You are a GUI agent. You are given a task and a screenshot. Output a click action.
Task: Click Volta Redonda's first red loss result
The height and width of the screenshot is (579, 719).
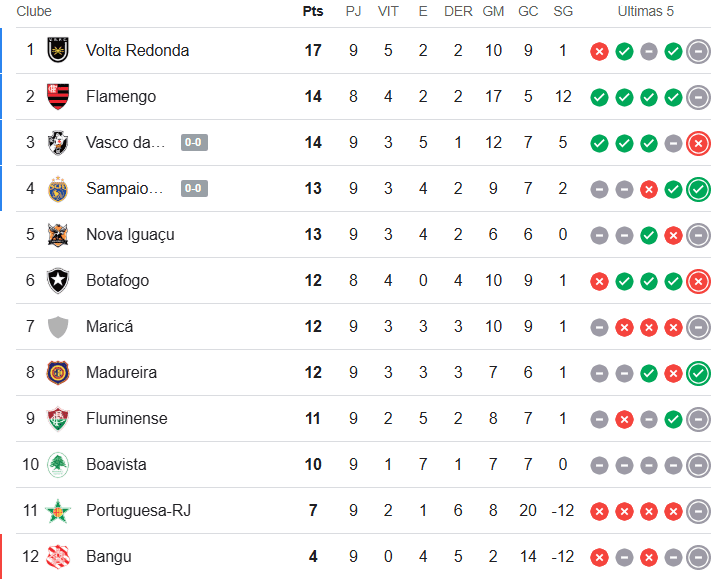click(599, 51)
